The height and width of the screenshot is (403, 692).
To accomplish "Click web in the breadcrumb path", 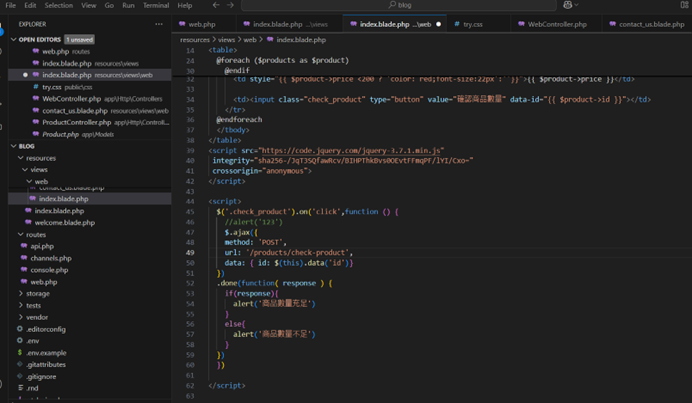I will 250,40.
